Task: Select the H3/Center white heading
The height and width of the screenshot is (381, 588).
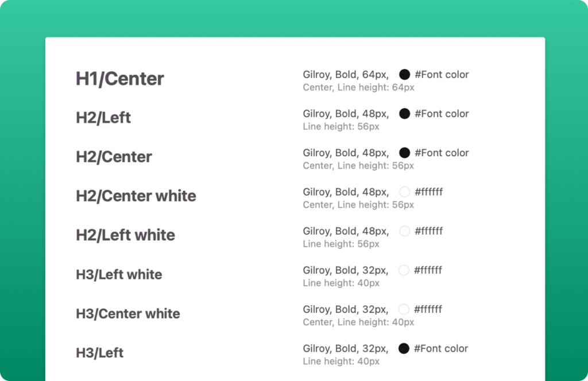Action: click(128, 313)
